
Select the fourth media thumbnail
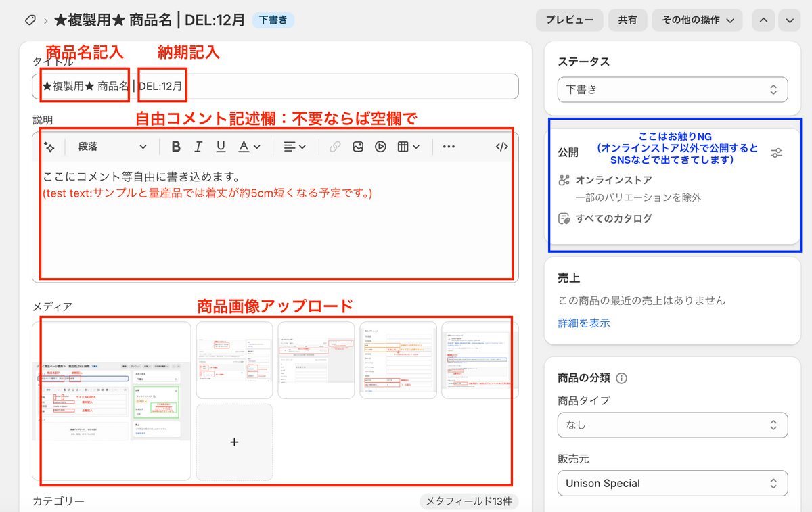click(399, 360)
